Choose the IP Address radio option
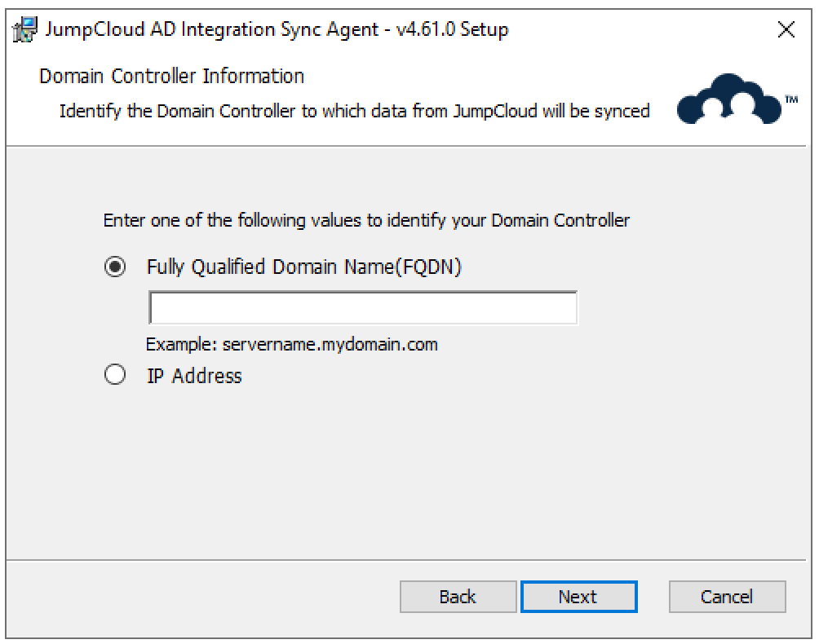 [x=116, y=376]
